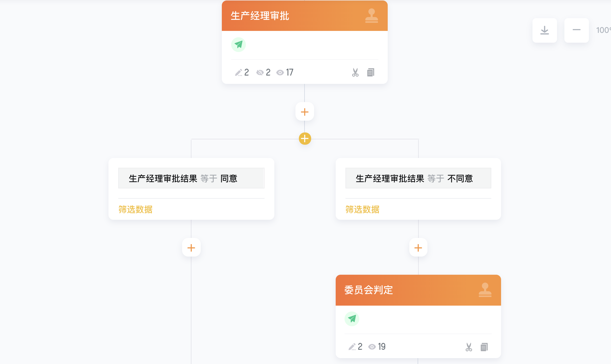
Task: Click the stamp icon on 委员会判定
Action: tap(485, 290)
